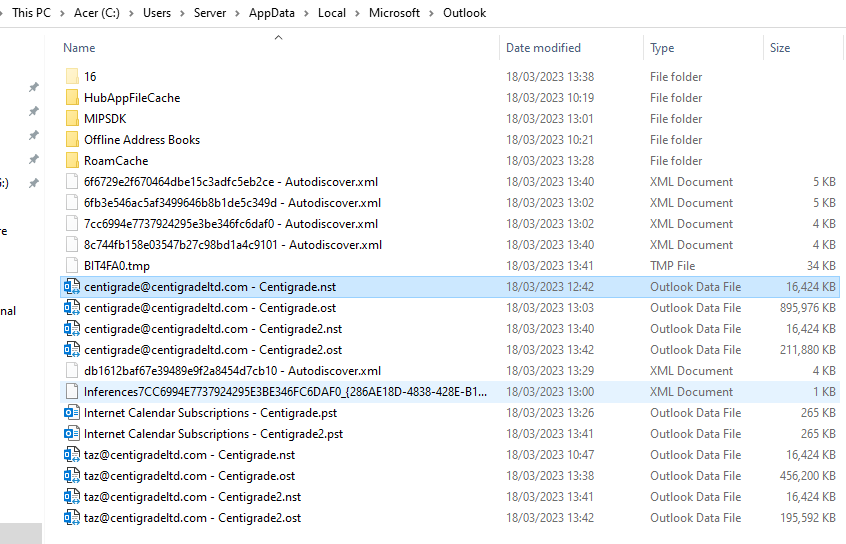Expand the chevron after AppData
Screen dimensions: 846x544
click(306, 13)
